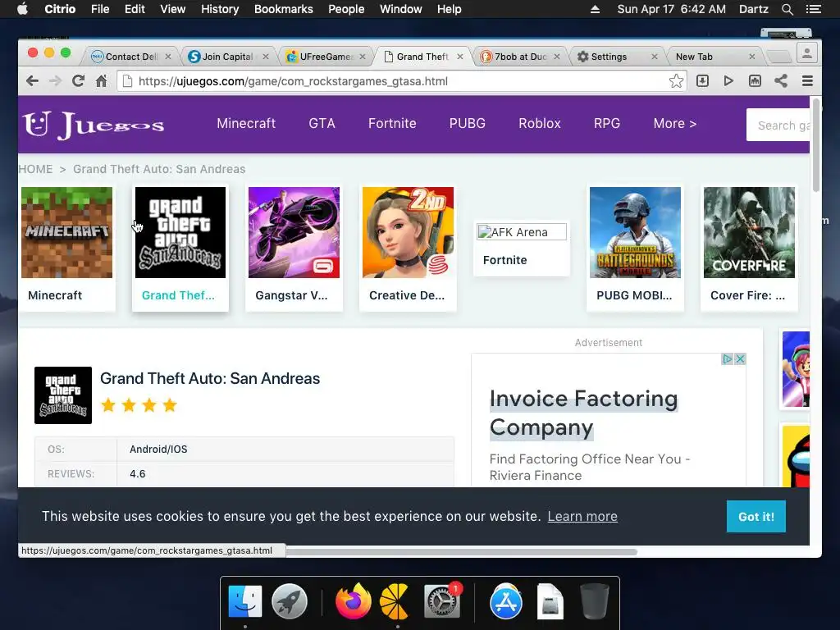840x630 pixels.
Task: Open the Invoice Factoring Company ad
Action: (583, 413)
